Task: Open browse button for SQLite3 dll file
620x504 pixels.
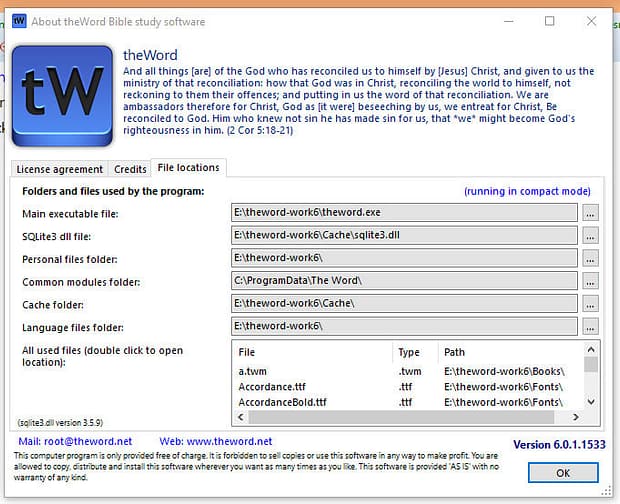Action: coord(590,236)
